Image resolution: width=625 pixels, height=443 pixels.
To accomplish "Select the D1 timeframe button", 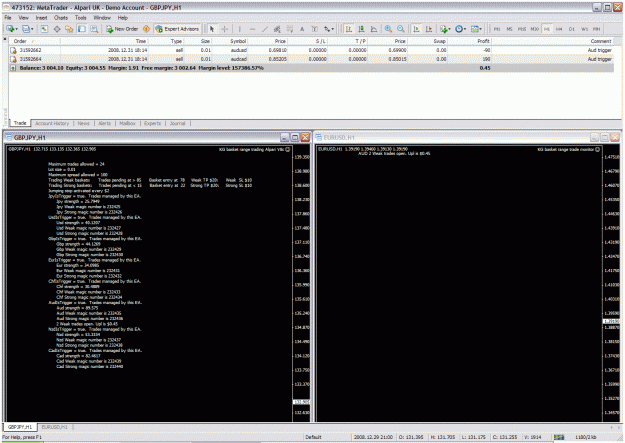I will click(x=572, y=29).
